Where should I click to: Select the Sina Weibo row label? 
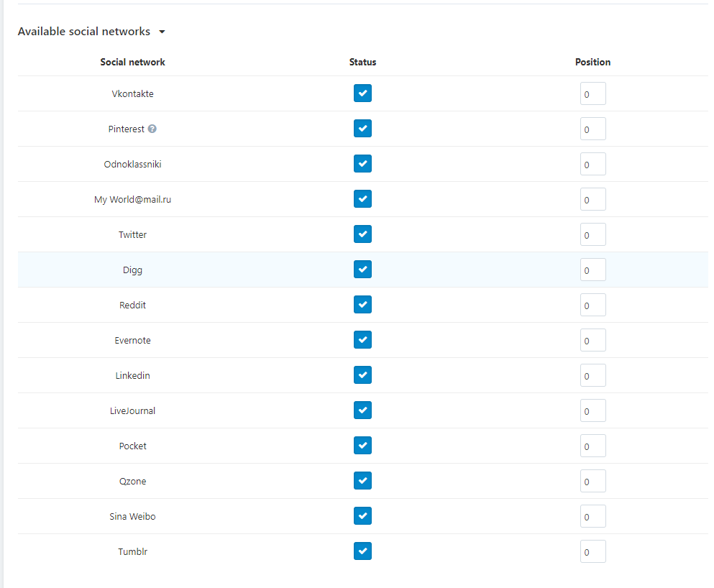[132, 517]
